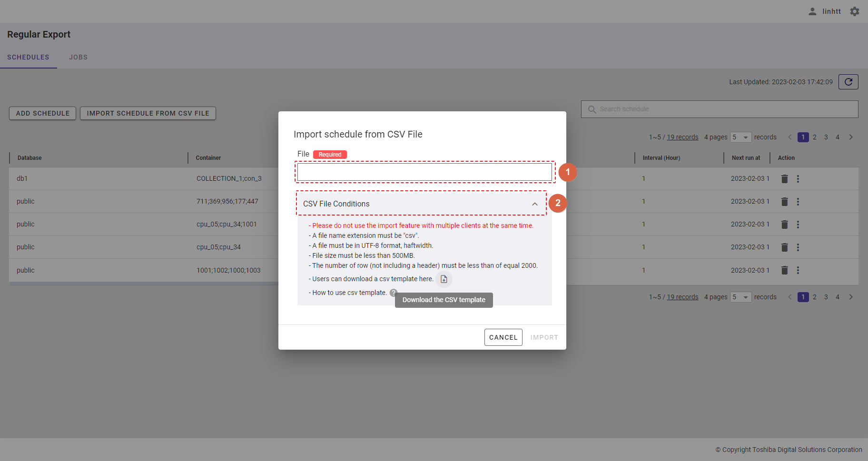Click the File input field
This screenshot has height=461, width=868.
click(x=424, y=172)
